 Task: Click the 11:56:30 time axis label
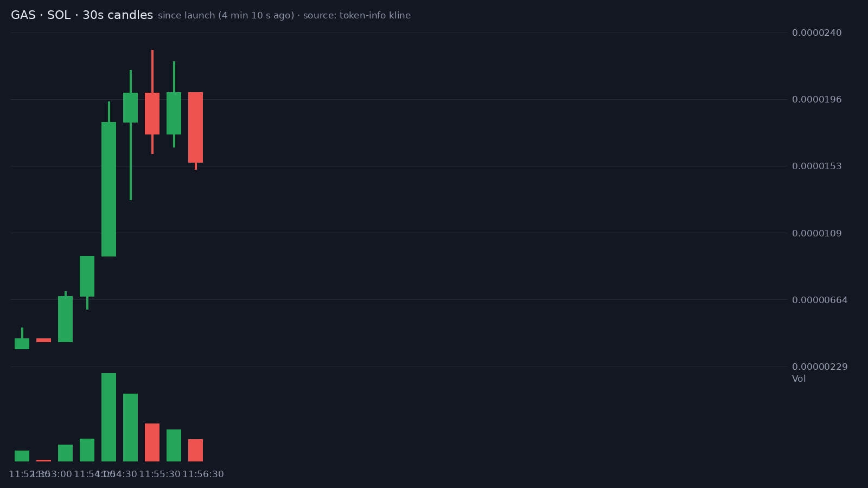[x=203, y=474]
